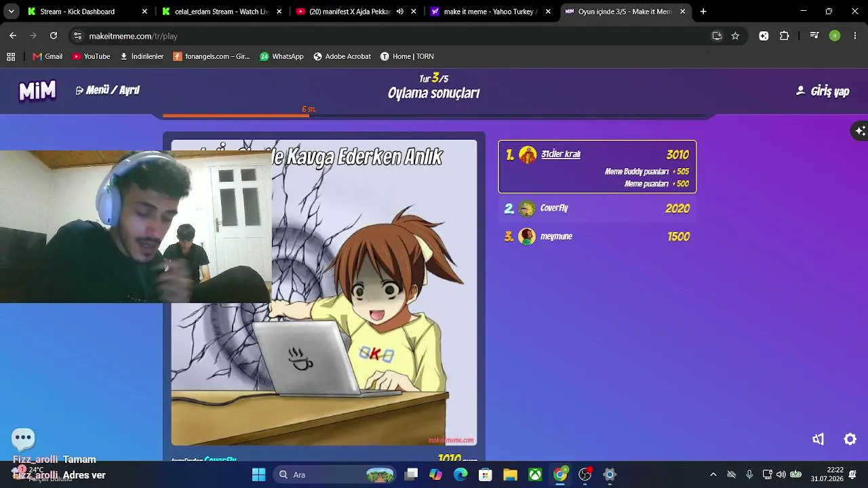Select third-place row meymune
This screenshot has width=868, height=488.
tap(597, 237)
